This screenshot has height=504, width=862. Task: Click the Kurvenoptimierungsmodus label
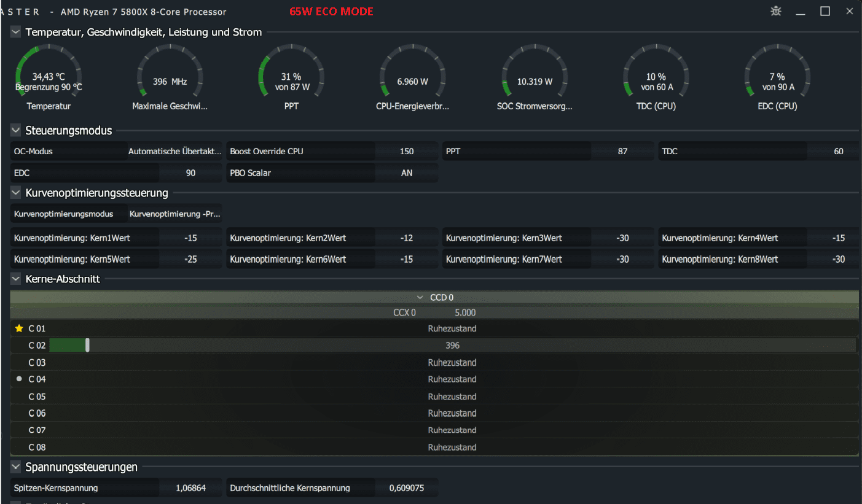63,214
